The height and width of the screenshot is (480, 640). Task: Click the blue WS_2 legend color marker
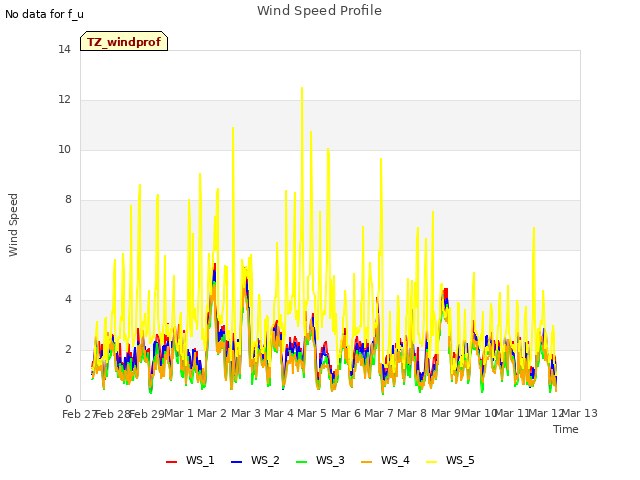[236, 462]
